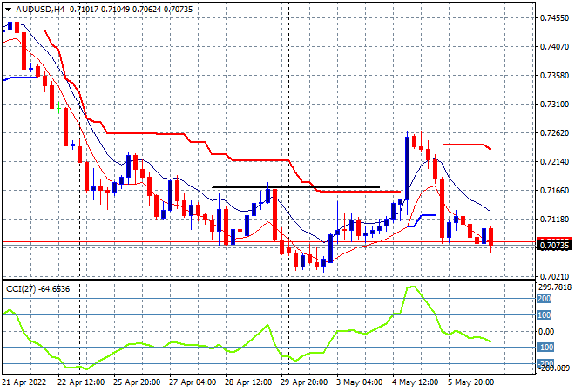Select the 0.73100 price axis label
Screen dimensions: 575x392
click(x=554, y=105)
